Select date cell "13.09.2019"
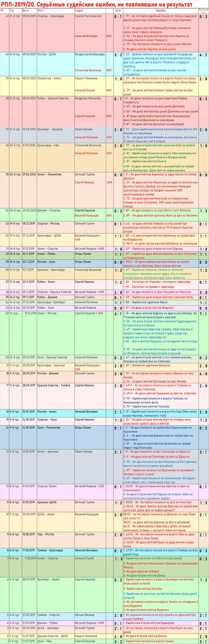The image size is (209, 644). pyautogui.click(x=29, y=452)
